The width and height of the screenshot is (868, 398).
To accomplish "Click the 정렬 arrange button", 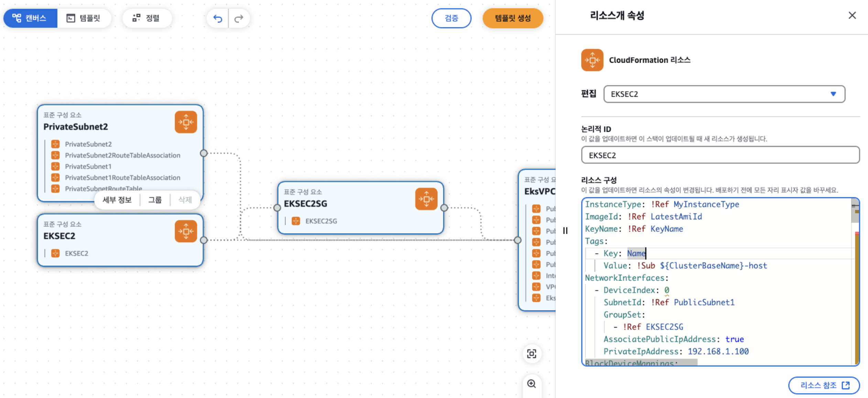I will click(147, 18).
